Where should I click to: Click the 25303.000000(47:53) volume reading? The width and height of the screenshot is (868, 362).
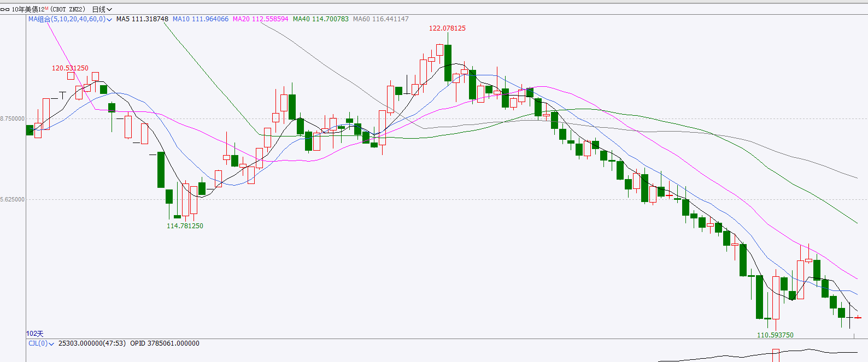[92, 343]
